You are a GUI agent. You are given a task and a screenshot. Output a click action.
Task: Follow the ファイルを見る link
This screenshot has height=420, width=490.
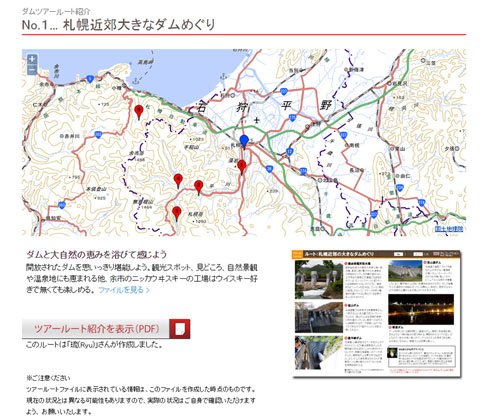(x=124, y=290)
